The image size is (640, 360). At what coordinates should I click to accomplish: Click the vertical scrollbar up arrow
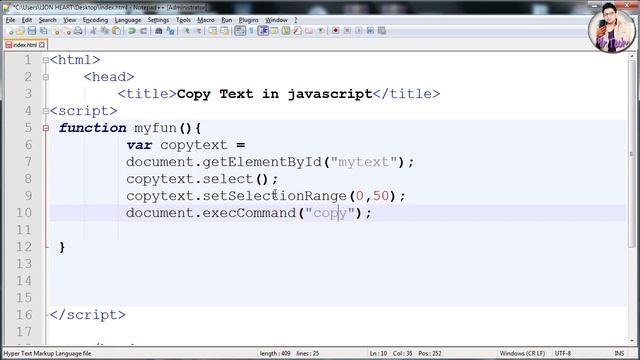[632, 56]
